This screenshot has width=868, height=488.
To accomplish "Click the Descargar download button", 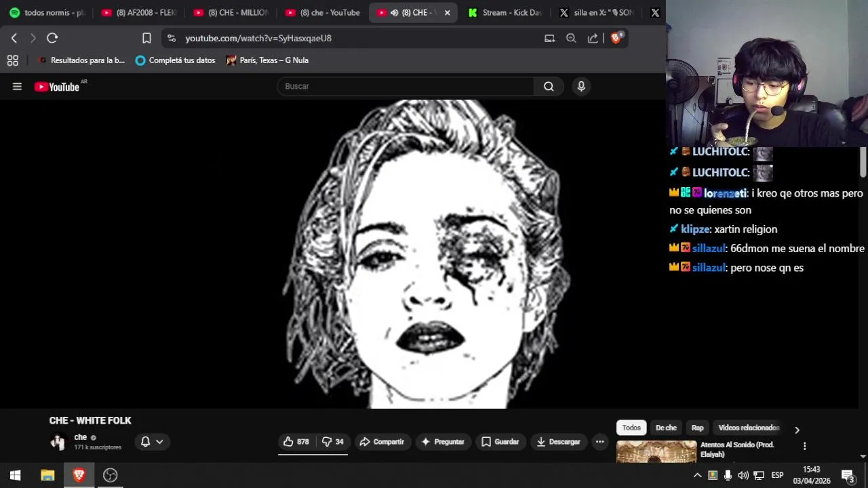I will (x=558, y=442).
